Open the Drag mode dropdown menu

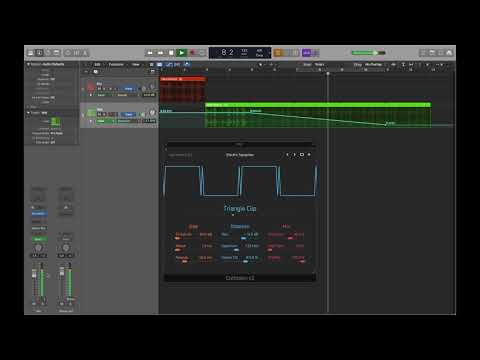point(373,64)
